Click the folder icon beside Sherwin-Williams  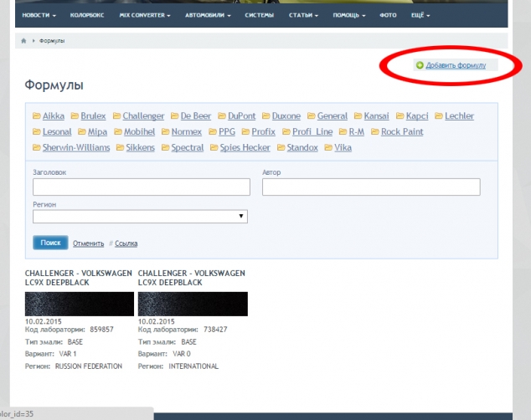37,147
